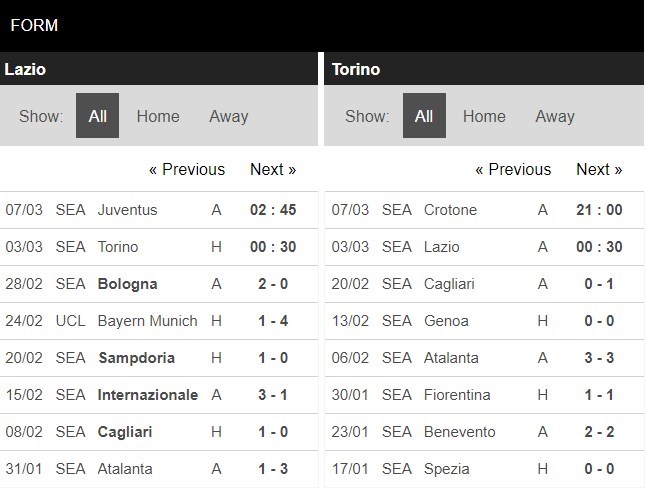Select the All tab under Lazio
This screenshot has width=647, height=495.
point(97,116)
